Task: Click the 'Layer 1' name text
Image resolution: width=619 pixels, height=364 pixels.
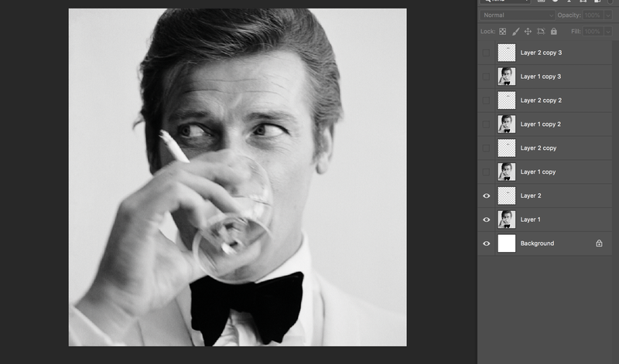Action: [530, 219]
